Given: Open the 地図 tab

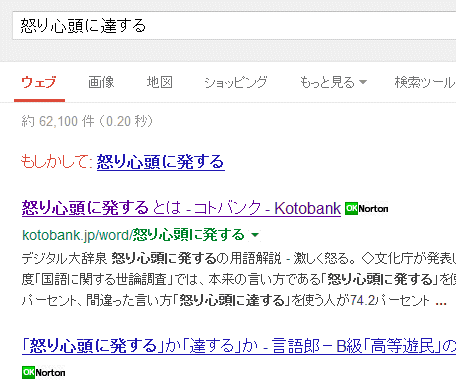Looking at the screenshot, I should [x=160, y=82].
